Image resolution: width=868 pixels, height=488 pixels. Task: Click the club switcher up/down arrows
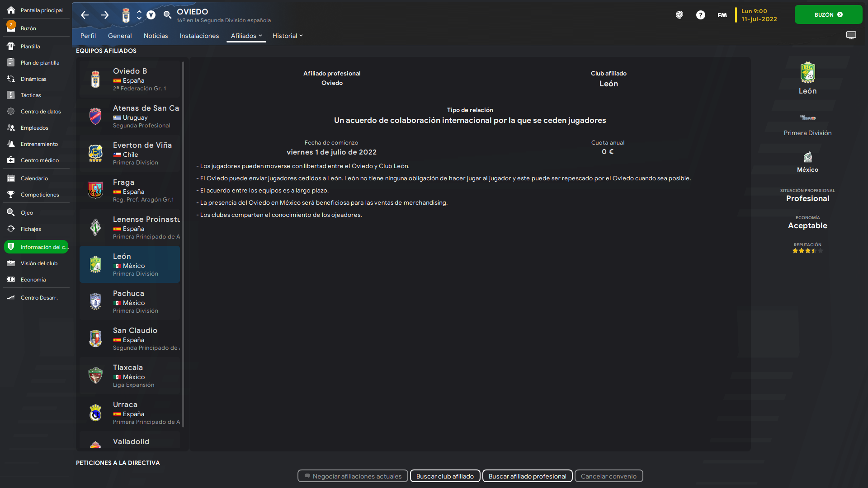(x=139, y=15)
